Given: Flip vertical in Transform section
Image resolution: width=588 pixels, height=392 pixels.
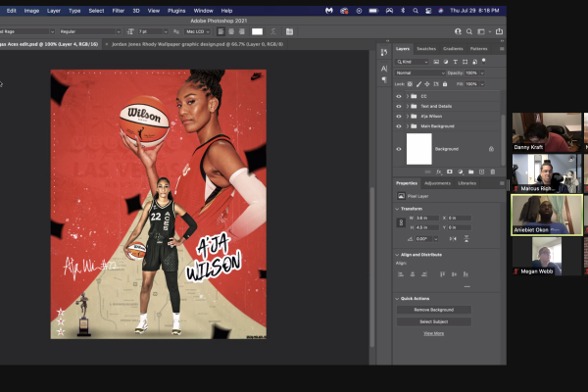Looking at the screenshot, I should pyautogui.click(x=466, y=239).
